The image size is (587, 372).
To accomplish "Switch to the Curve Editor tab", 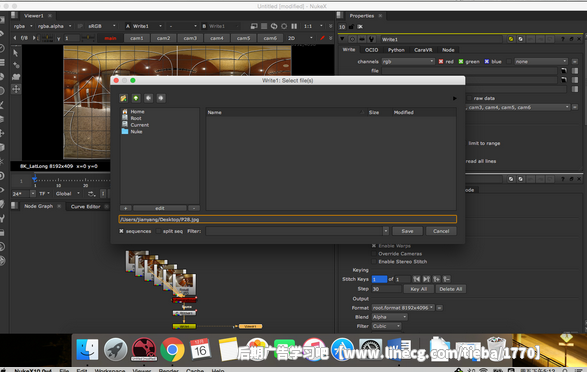I will tap(85, 207).
